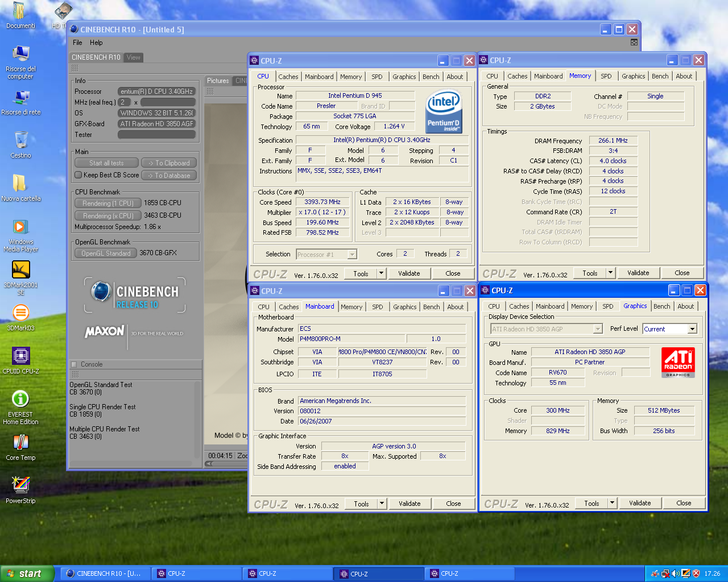The height and width of the screenshot is (582, 728).
Task: Click Start all tests button
Action: 106,163
